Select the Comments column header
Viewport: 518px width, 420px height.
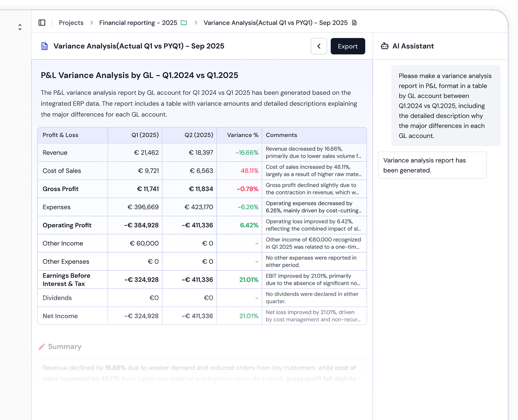pyautogui.click(x=281, y=135)
